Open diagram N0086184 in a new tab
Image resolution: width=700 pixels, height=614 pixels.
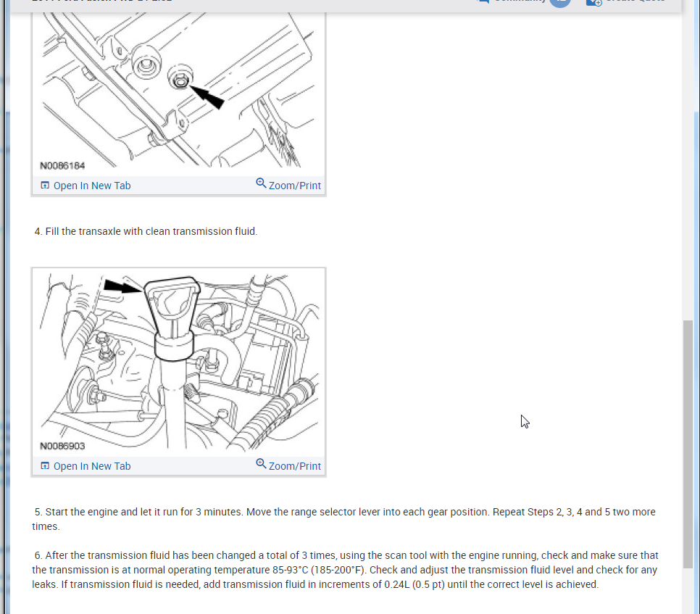click(86, 186)
